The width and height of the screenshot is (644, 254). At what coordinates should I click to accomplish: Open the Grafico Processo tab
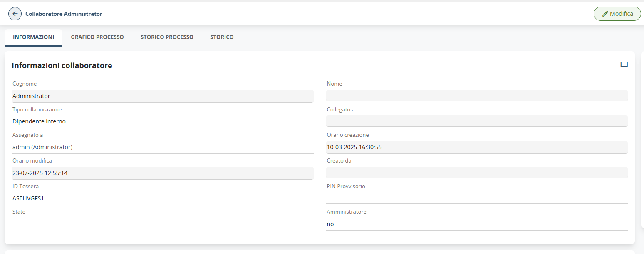point(97,37)
